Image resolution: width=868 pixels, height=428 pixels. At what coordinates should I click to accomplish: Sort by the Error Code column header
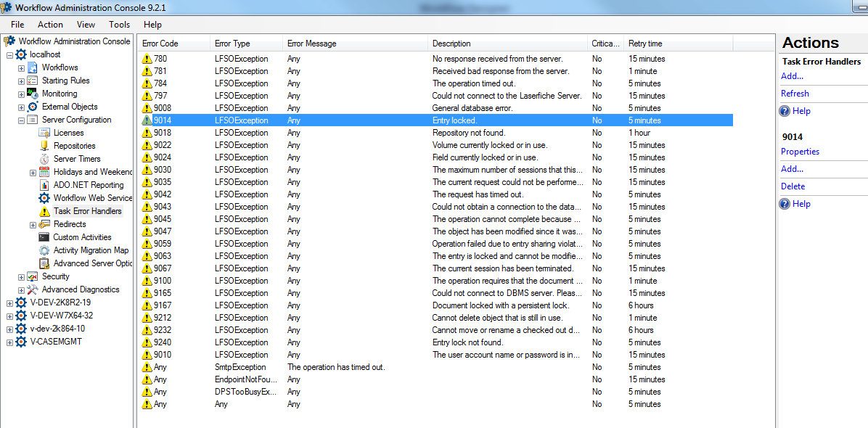pos(174,44)
